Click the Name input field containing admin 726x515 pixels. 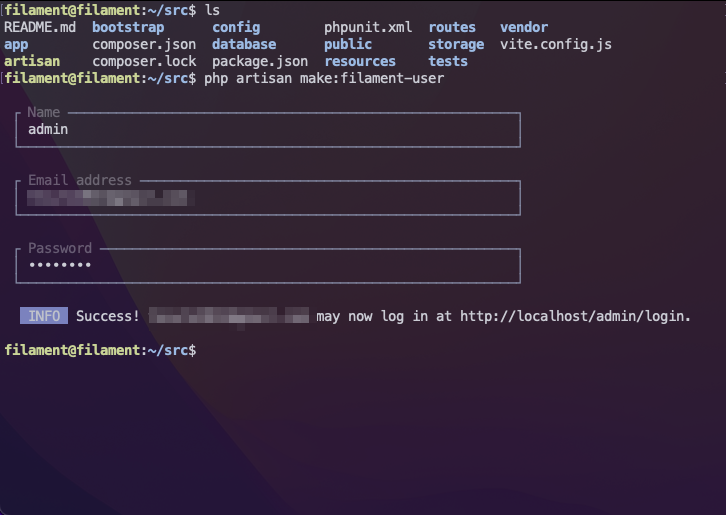click(268, 130)
